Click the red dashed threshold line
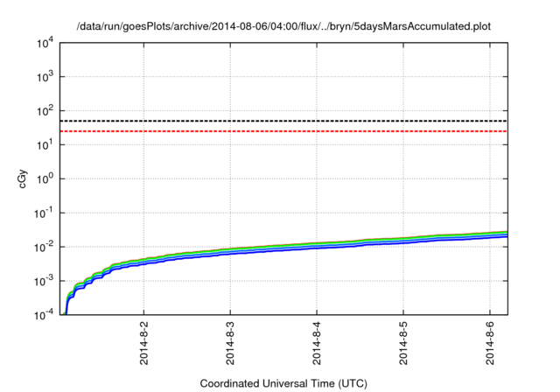560x392 pixels. click(283, 131)
